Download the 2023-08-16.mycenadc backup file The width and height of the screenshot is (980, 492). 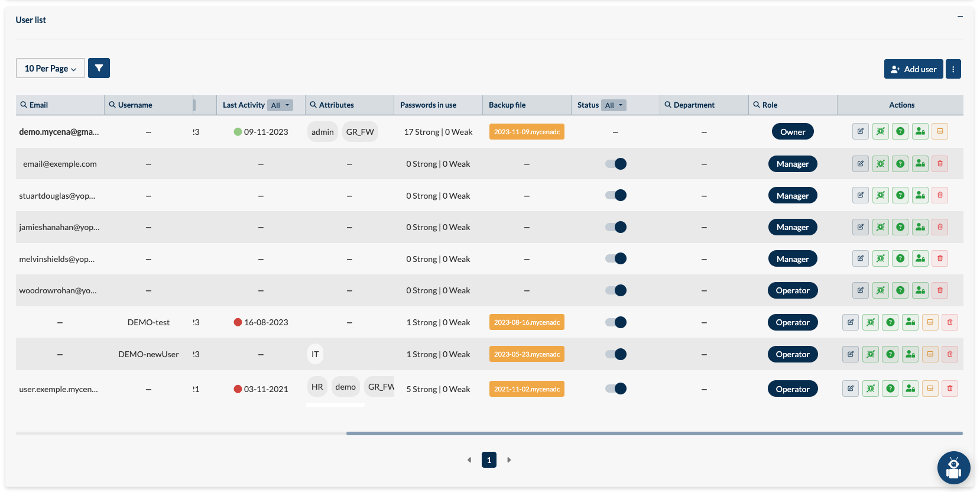click(x=527, y=322)
